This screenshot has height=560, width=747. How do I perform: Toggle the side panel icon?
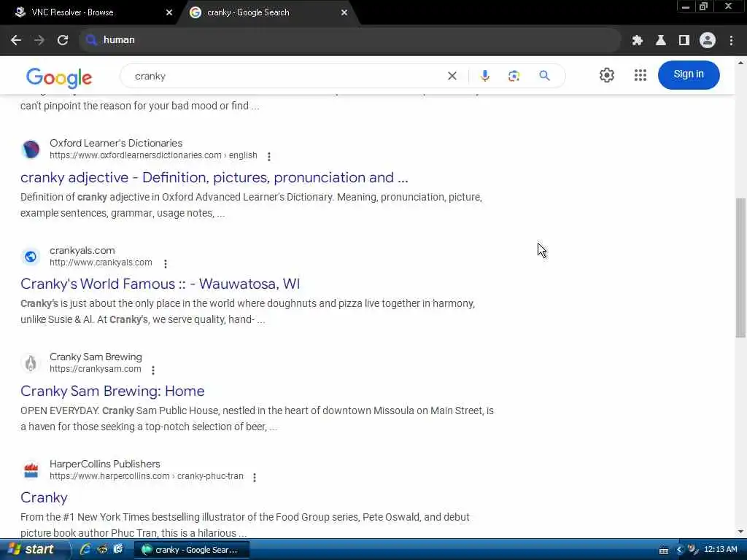(x=684, y=41)
